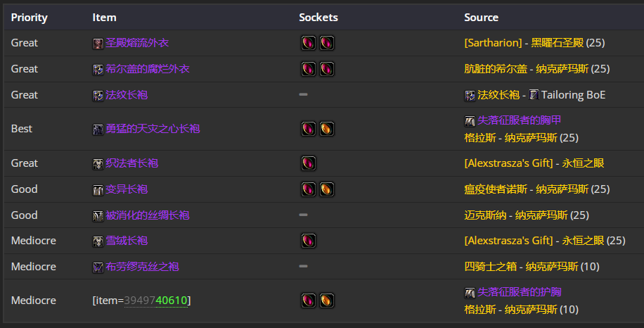This screenshot has height=328, width=644.
Task: Click the 失落征服者的护胸 token icon
Action: 470,293
